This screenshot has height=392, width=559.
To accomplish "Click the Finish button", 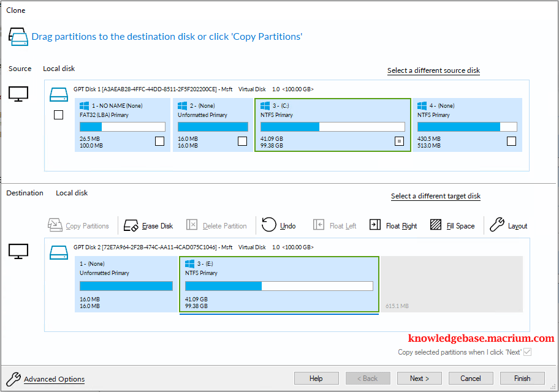I will (522, 379).
